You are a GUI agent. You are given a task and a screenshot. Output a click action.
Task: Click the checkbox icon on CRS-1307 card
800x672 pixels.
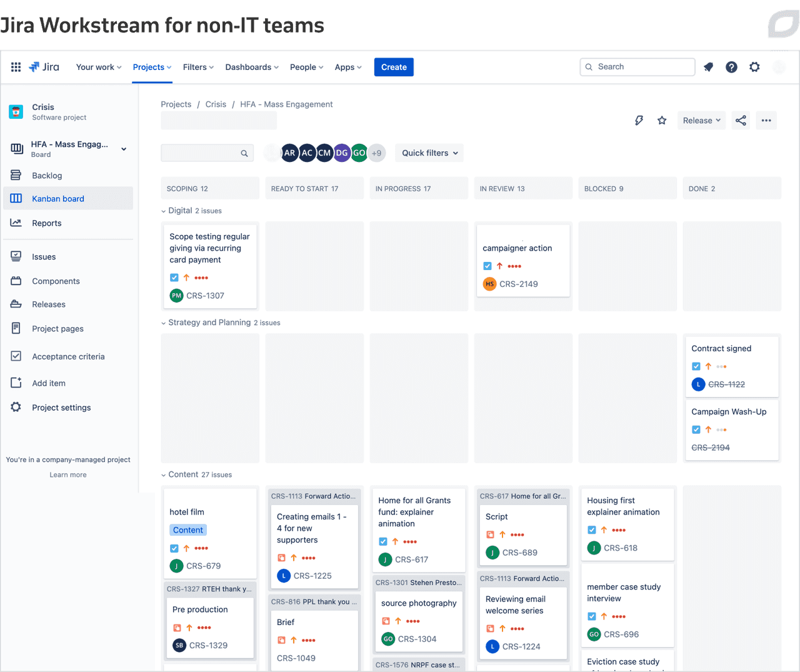click(x=174, y=278)
